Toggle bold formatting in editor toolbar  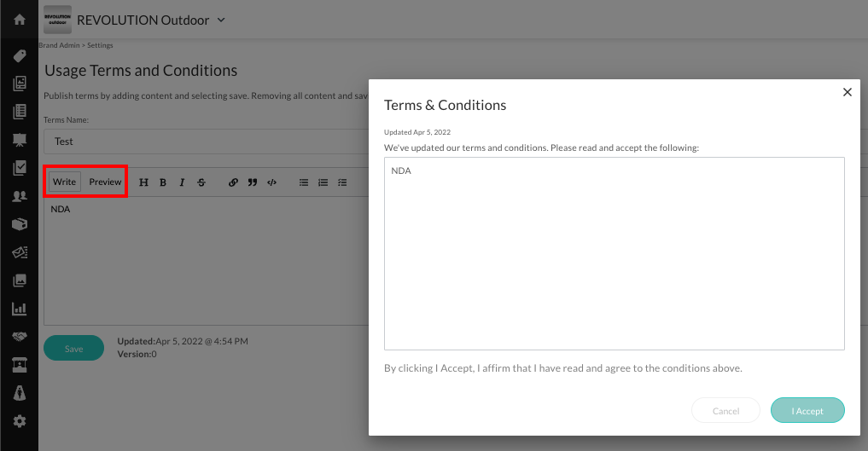[162, 182]
